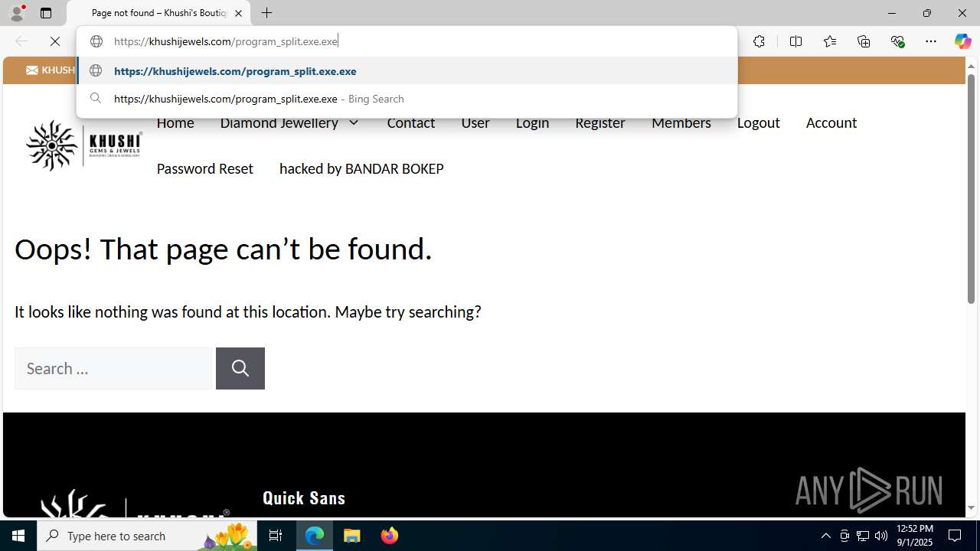Click the envelope icon in top bar
Screen dimensions: 980x551
coord(32,70)
